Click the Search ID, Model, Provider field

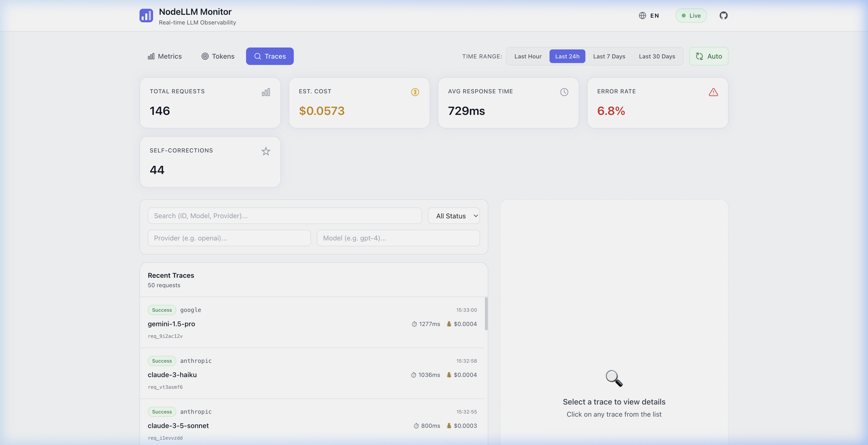pos(284,216)
